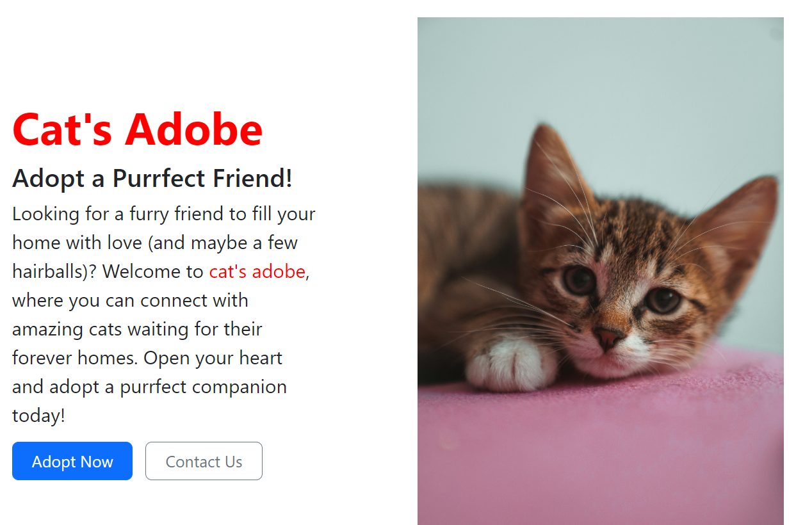
Task: Click the word "Adobe" in the red heading
Action: 193,129
